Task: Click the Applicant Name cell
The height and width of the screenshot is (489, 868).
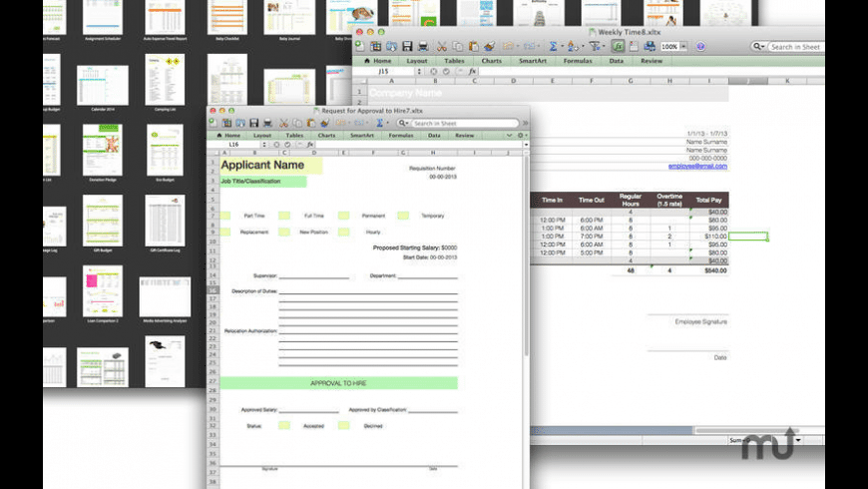Action: coord(271,165)
